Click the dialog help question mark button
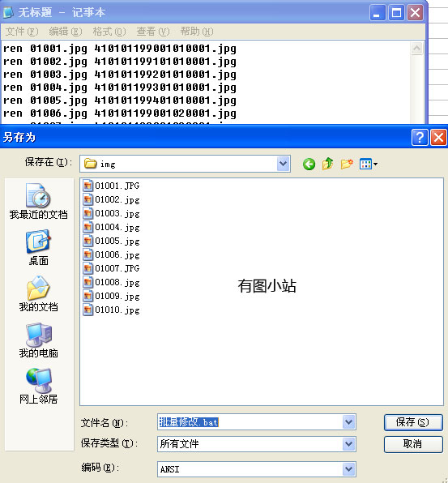448x483 pixels. pos(420,137)
